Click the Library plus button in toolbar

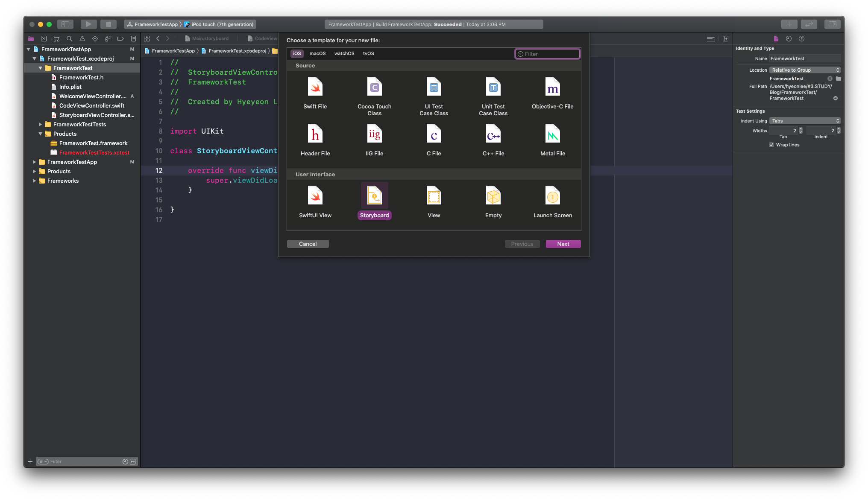point(789,24)
